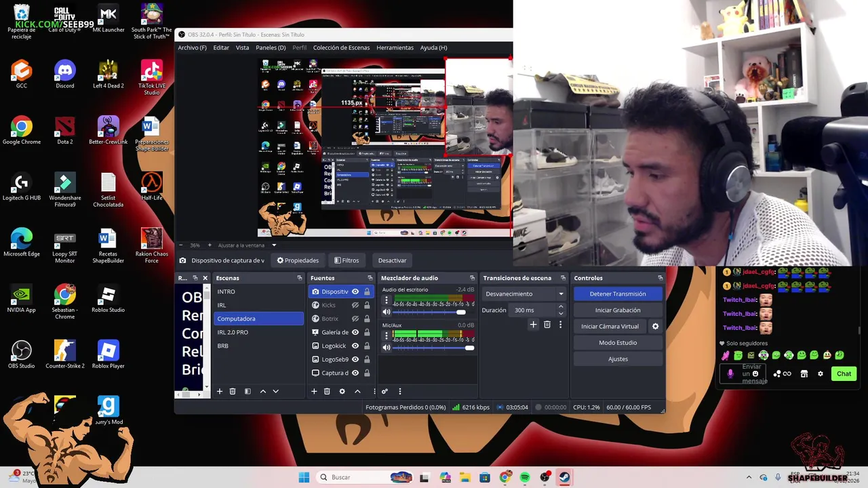Mute Audio del escritorio speaker icon
Screen dimensions: 868x488
[x=387, y=312]
